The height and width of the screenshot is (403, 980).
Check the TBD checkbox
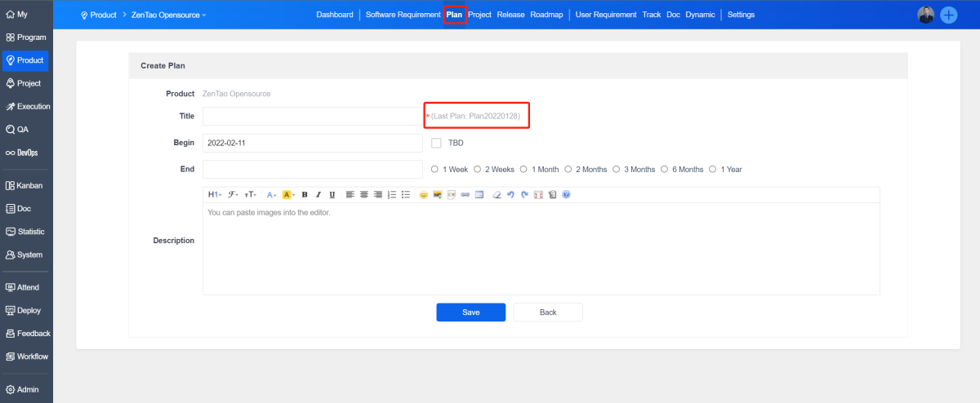436,143
